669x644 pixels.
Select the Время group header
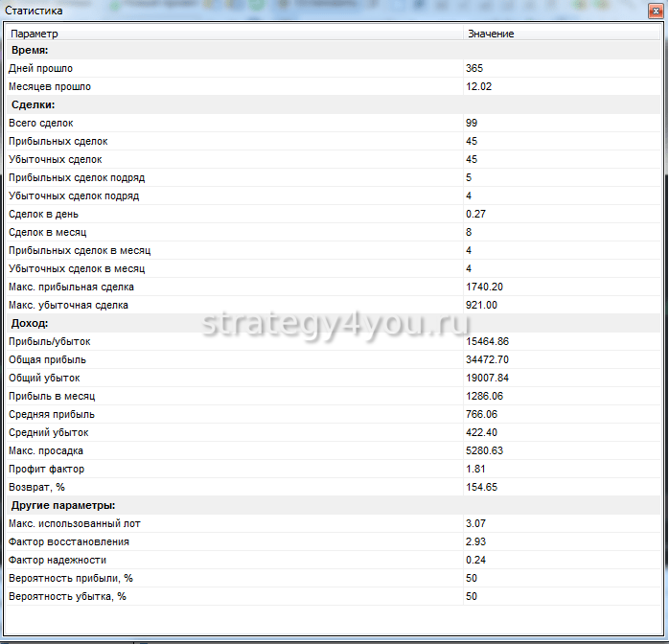[30, 50]
